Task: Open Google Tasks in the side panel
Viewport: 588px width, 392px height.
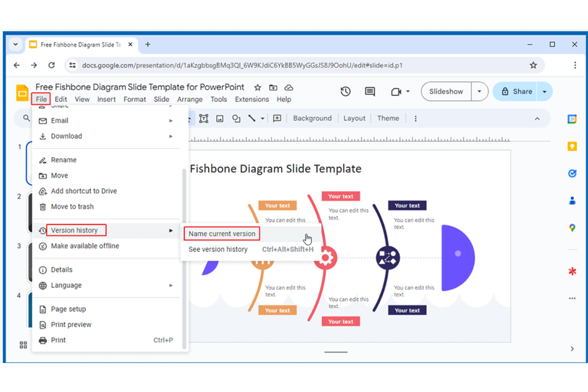Action: (572, 173)
